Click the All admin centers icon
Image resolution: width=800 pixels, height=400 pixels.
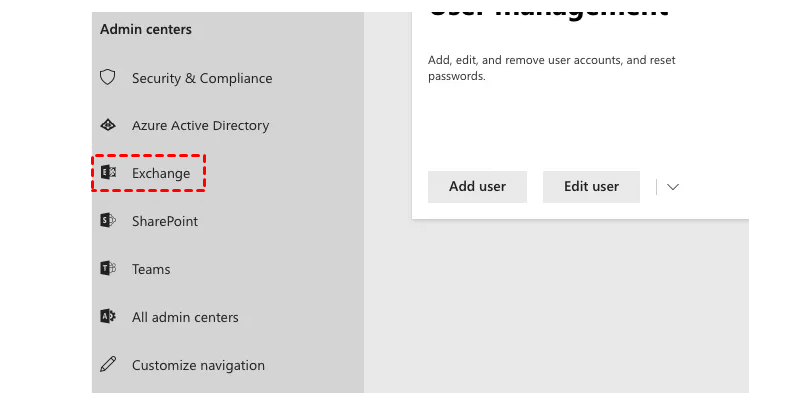point(109,317)
